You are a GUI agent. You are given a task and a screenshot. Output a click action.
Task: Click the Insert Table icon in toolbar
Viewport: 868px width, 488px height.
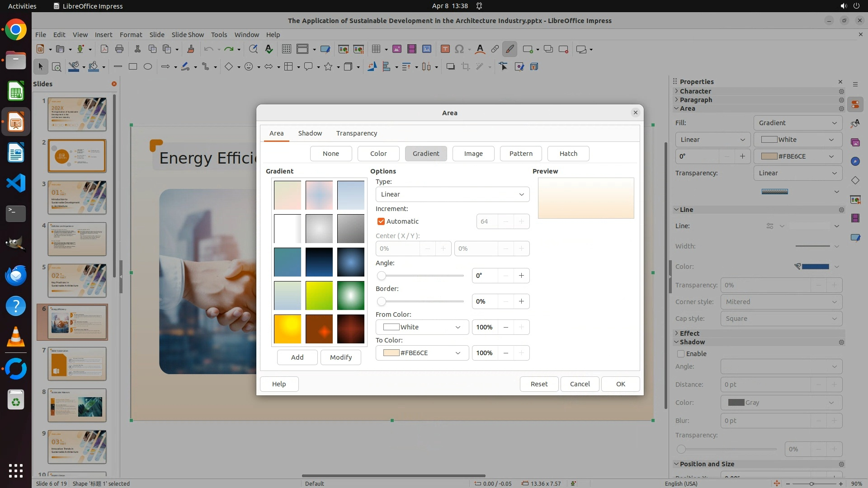tap(375, 49)
